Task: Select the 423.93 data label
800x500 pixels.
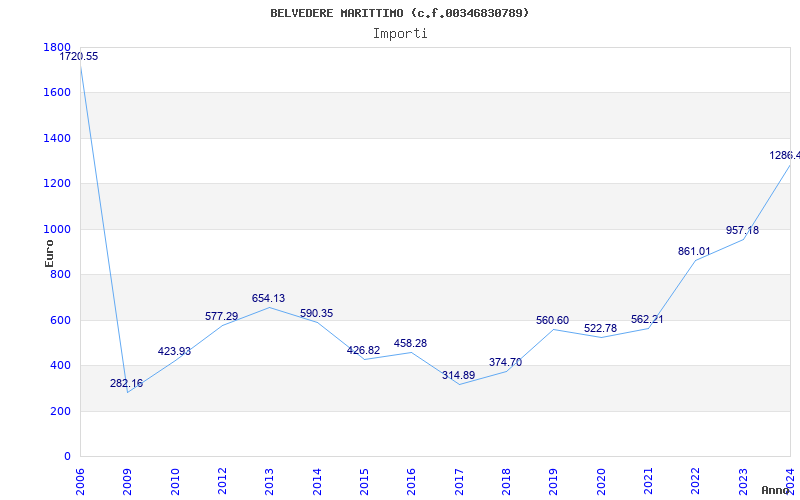Action: pyautogui.click(x=174, y=351)
